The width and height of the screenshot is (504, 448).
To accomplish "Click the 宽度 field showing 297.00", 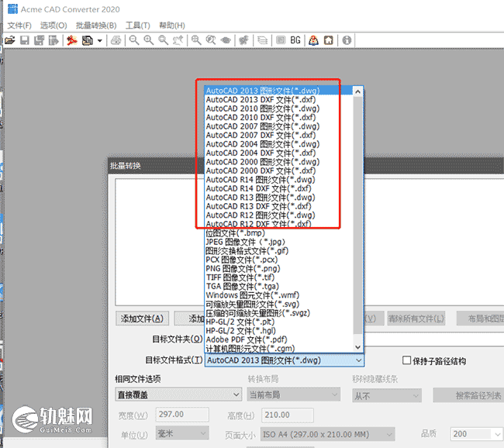I will tap(182, 415).
